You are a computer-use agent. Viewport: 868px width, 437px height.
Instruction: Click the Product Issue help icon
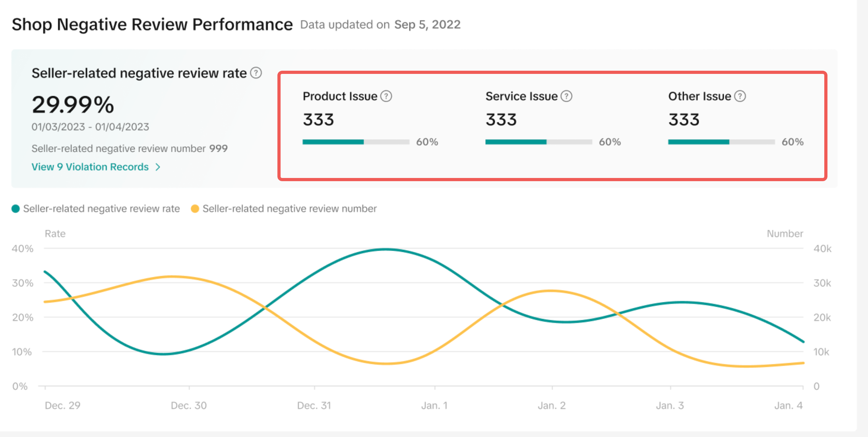tap(386, 96)
